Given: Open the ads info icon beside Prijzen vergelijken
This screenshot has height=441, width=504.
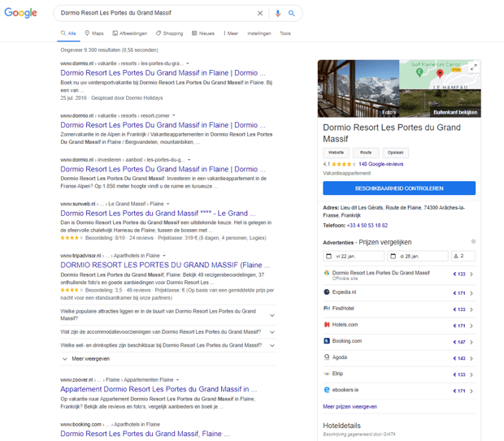Looking at the screenshot, I should click(x=473, y=241).
